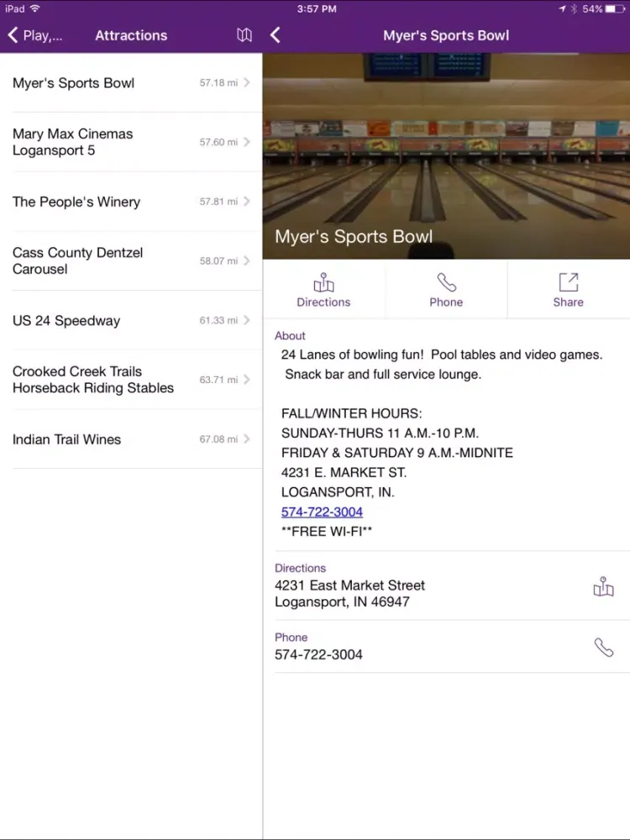This screenshot has width=630, height=840.
Task: Select The People's Winery list item
Action: (131, 202)
